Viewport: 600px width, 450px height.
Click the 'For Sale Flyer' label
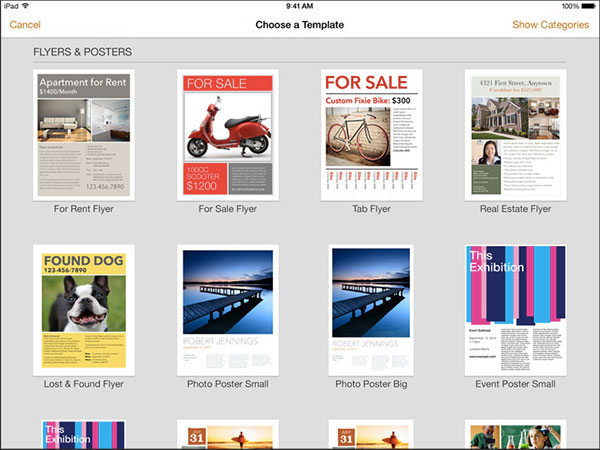click(x=228, y=209)
